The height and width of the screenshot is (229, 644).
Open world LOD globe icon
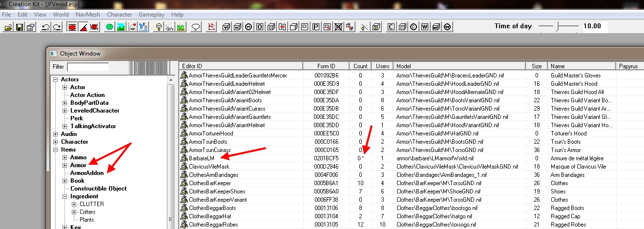tap(109, 27)
